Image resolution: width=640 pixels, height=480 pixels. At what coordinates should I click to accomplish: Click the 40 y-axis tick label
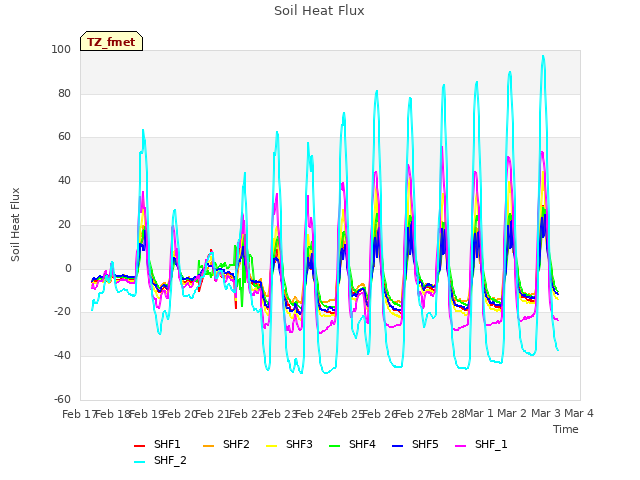point(64,180)
